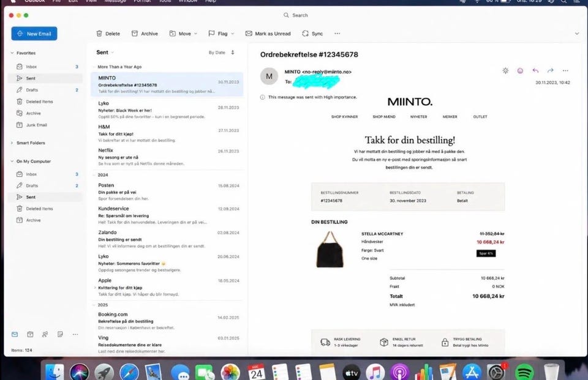Follow the OUTLET link in email
Screen dimensions: 588x380
(x=480, y=117)
